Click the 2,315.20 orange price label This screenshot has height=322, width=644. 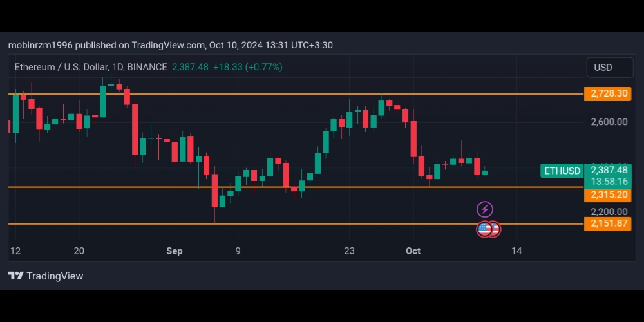(x=608, y=194)
